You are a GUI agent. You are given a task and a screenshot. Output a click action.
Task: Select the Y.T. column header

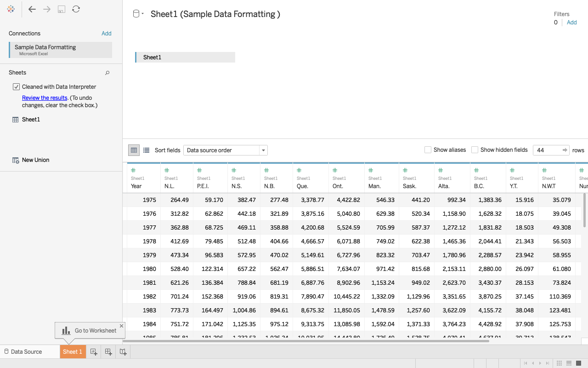pyautogui.click(x=522, y=178)
